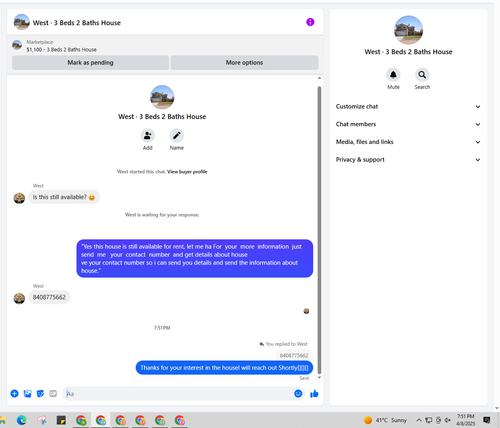Expand Media, files and links section
Image resolution: width=500 pixels, height=428 pixels.
tap(408, 142)
